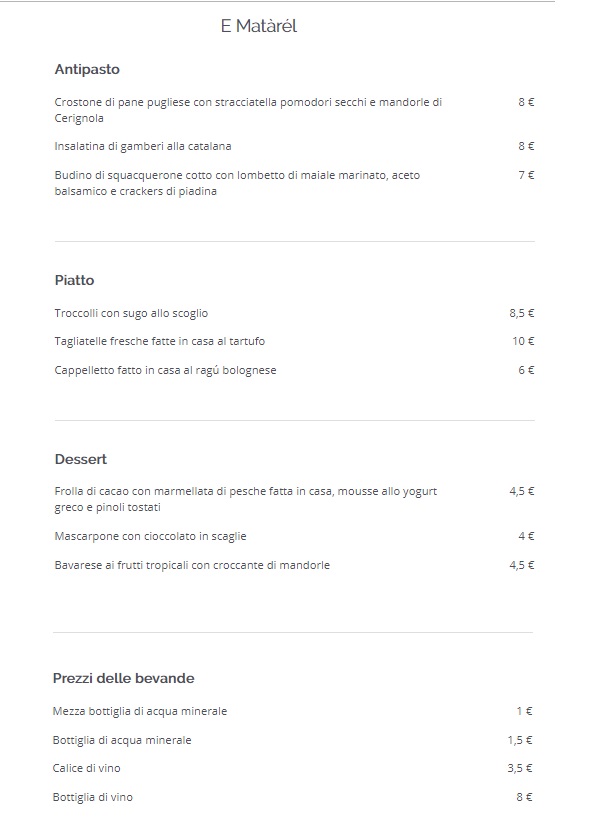Select Tagliatelle fresche al tartufo item
The image size is (609, 827).
pyautogui.click(x=159, y=341)
